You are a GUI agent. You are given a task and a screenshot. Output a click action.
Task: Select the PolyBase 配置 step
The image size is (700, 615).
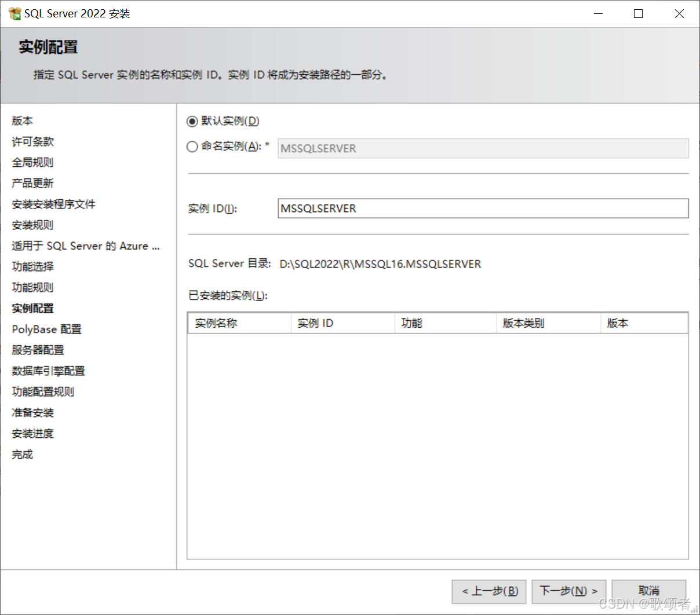pos(47,330)
